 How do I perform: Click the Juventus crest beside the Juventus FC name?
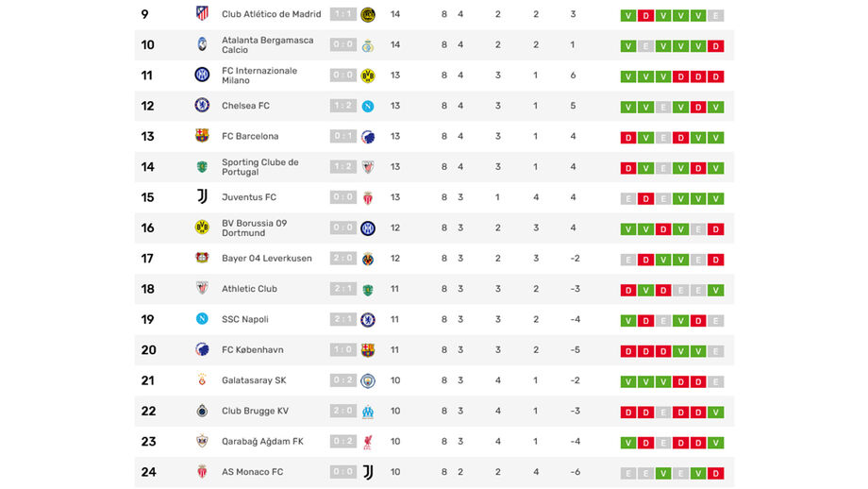click(x=202, y=197)
